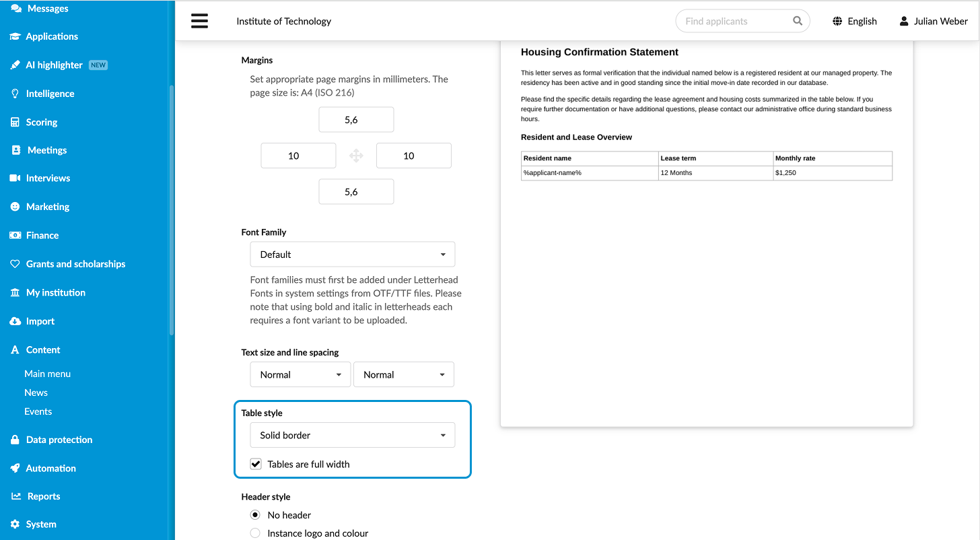Click the sidebar vertical scrollbar

coord(172,209)
